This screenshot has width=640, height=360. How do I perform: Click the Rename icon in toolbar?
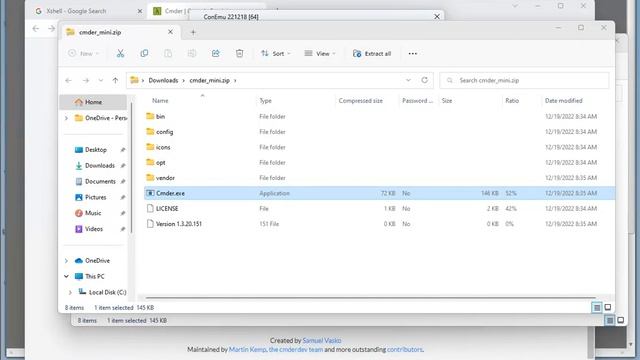click(191, 53)
